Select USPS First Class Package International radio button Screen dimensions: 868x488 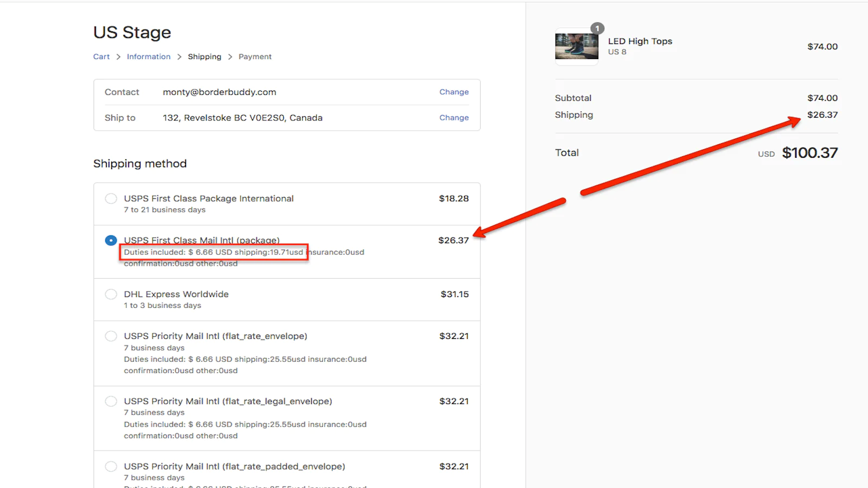pyautogui.click(x=111, y=198)
